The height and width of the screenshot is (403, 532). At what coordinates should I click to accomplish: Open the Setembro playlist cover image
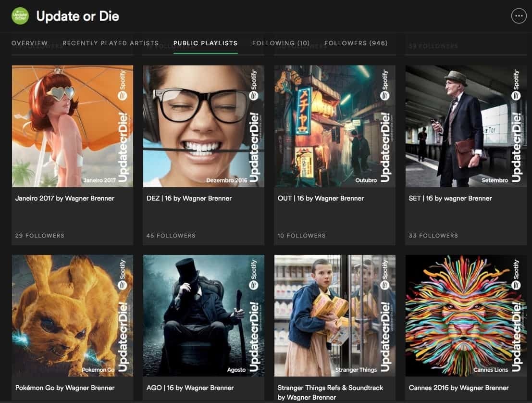coord(466,126)
